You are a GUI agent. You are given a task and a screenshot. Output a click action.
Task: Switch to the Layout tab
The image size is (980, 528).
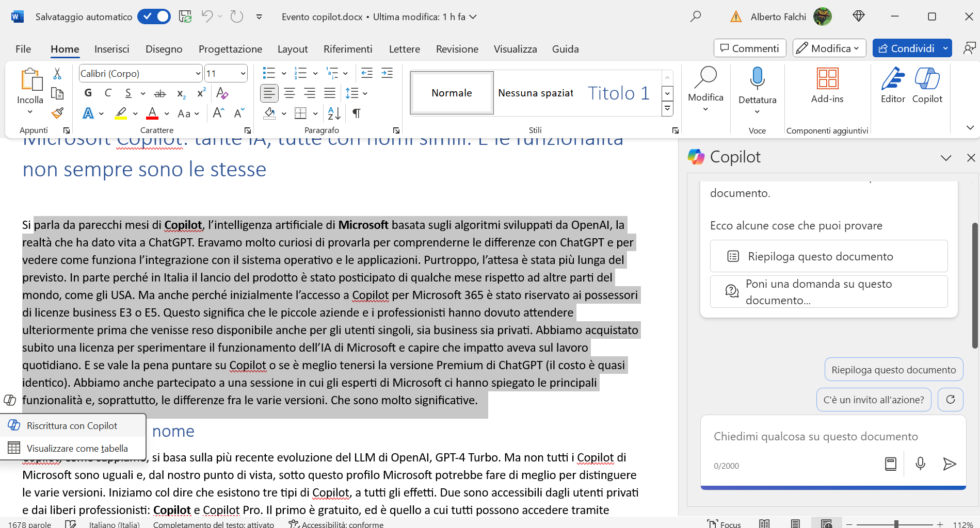293,49
